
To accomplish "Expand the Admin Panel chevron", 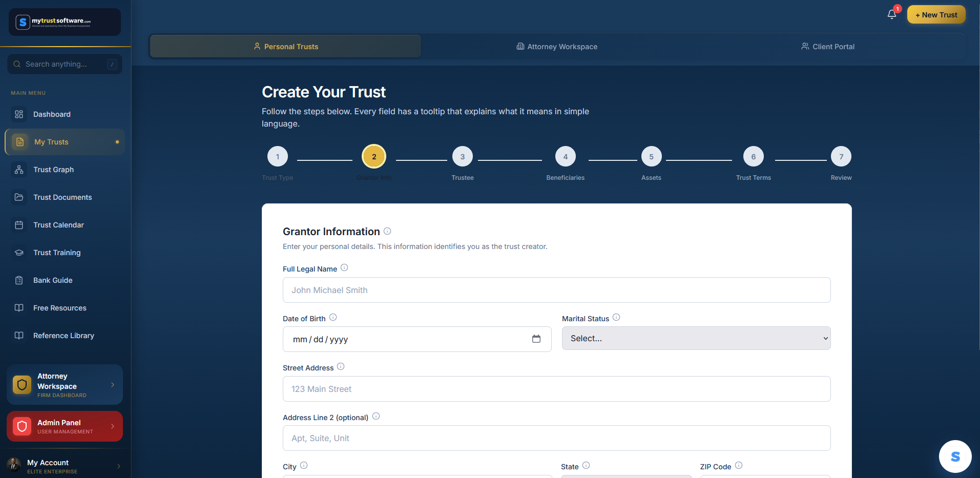I will click(113, 426).
